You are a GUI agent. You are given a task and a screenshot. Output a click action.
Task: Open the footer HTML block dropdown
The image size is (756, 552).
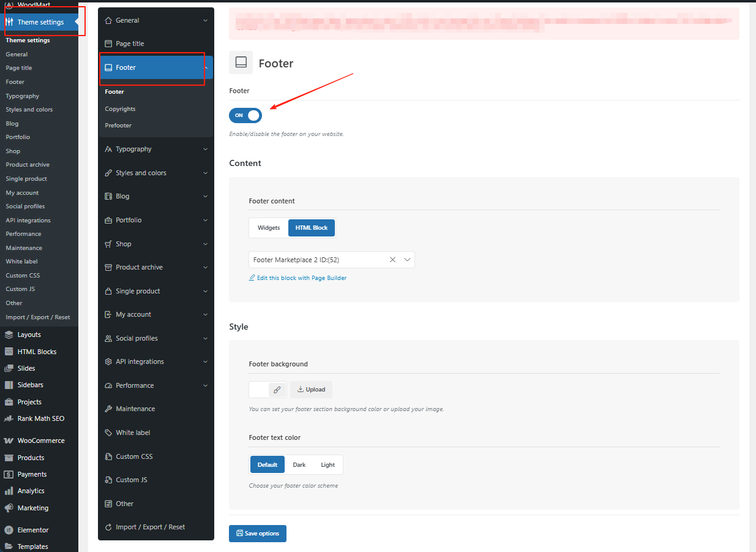click(x=407, y=260)
